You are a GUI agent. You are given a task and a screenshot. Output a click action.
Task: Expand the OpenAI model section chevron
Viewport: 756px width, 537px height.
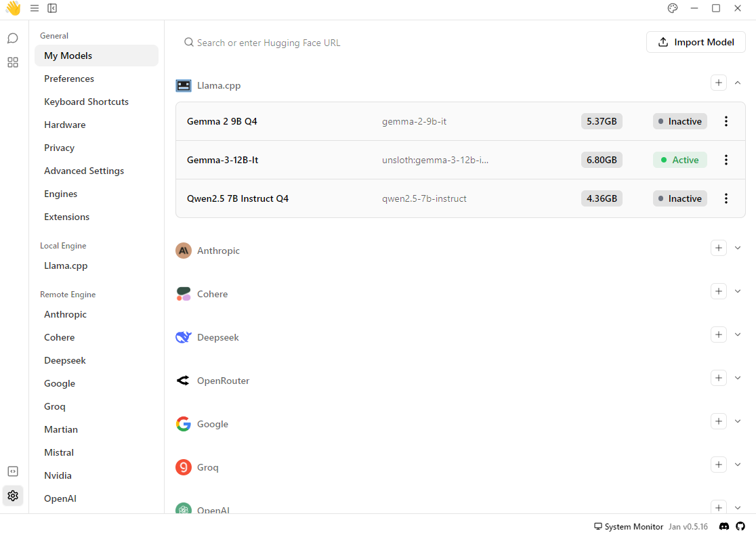[738, 508]
